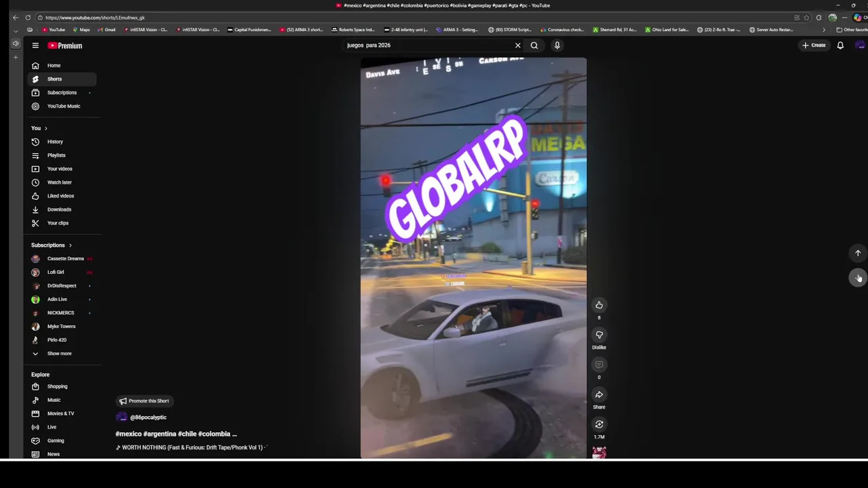Share this Short
This screenshot has width=868, height=488.
[x=599, y=394]
